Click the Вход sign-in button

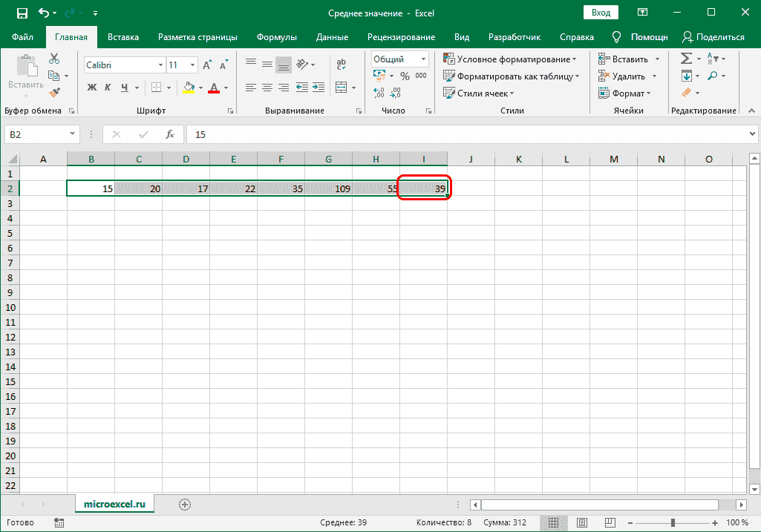[601, 13]
